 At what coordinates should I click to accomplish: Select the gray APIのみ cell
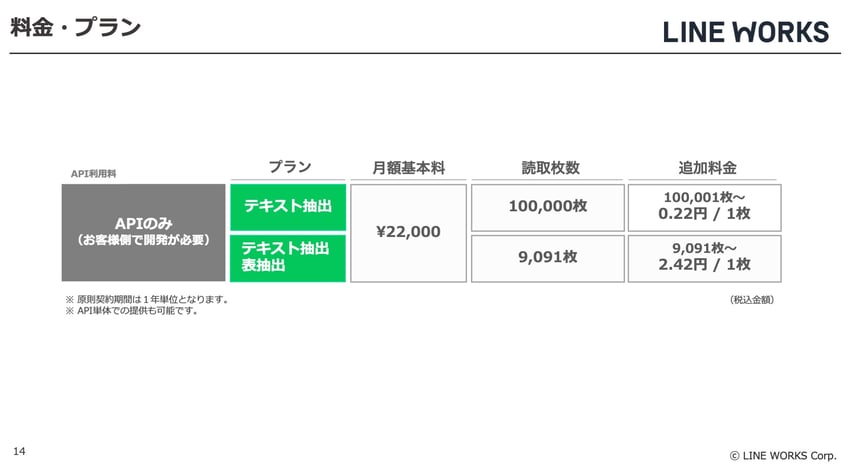(x=143, y=232)
